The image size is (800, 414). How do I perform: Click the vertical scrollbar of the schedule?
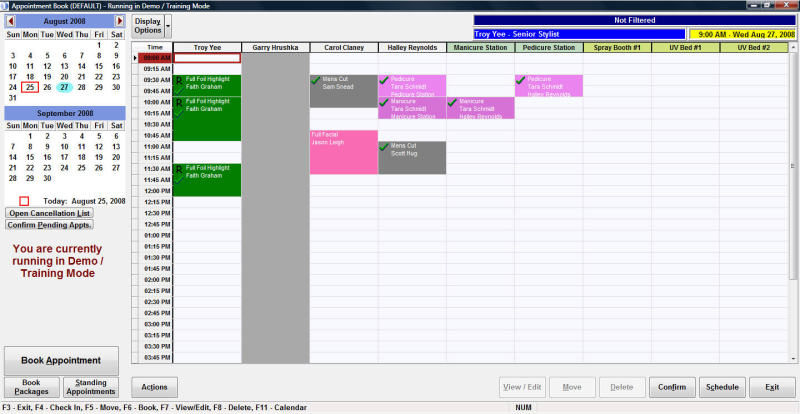(x=792, y=166)
